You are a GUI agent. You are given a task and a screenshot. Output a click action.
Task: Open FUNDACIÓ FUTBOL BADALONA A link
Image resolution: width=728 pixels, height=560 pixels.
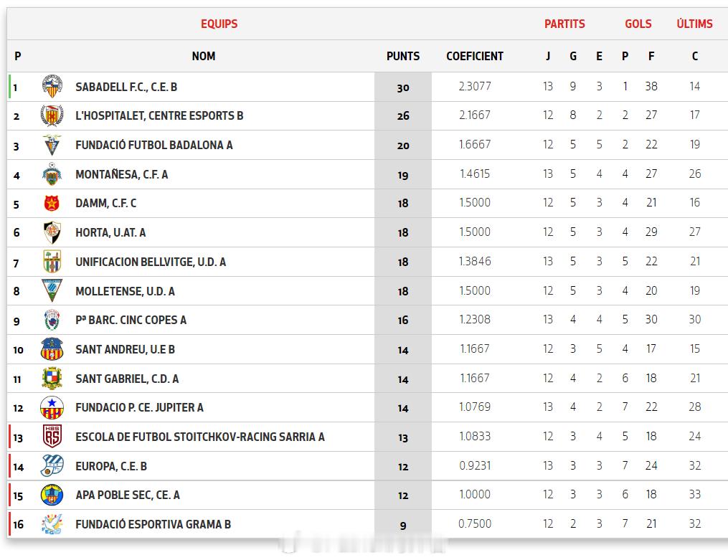[x=154, y=146]
